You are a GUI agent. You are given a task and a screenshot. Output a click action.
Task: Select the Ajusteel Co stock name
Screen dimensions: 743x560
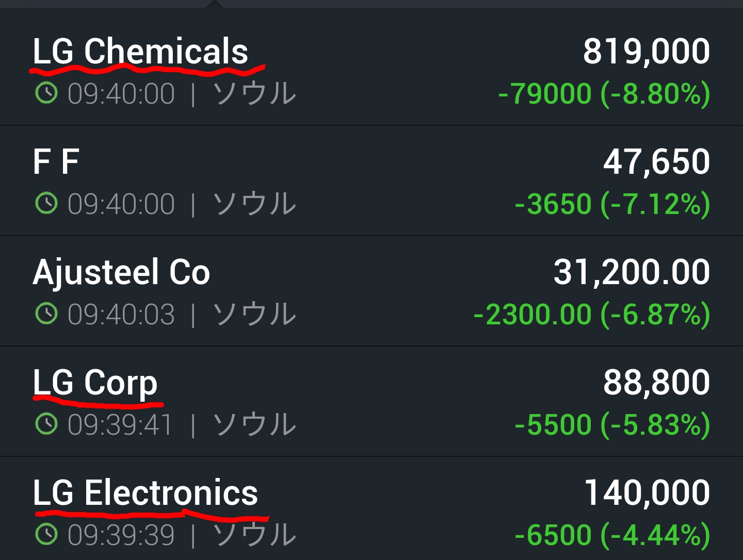click(121, 272)
